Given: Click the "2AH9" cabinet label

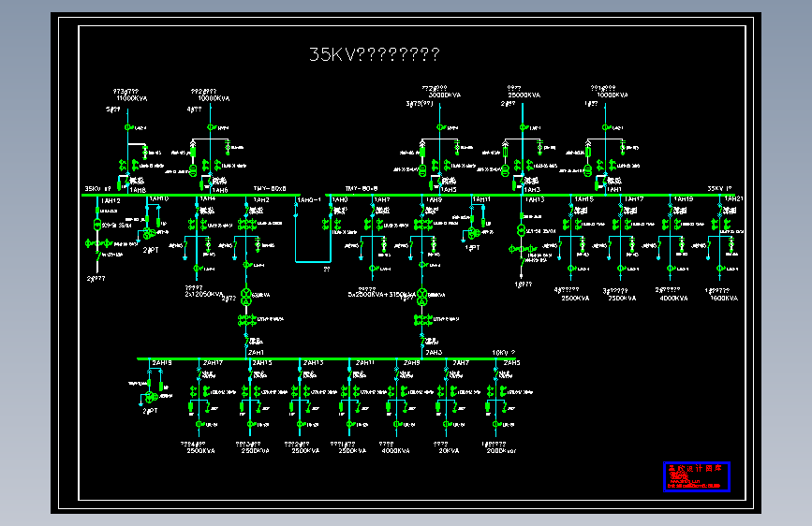Looking at the screenshot, I should (x=412, y=363).
